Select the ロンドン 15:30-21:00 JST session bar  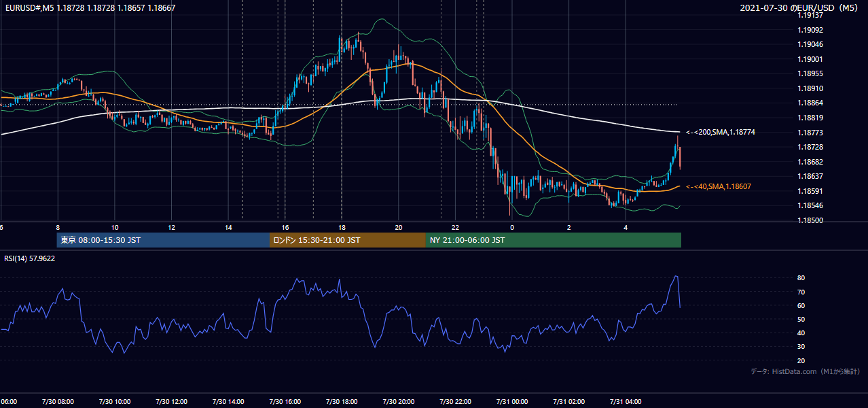[348, 240]
